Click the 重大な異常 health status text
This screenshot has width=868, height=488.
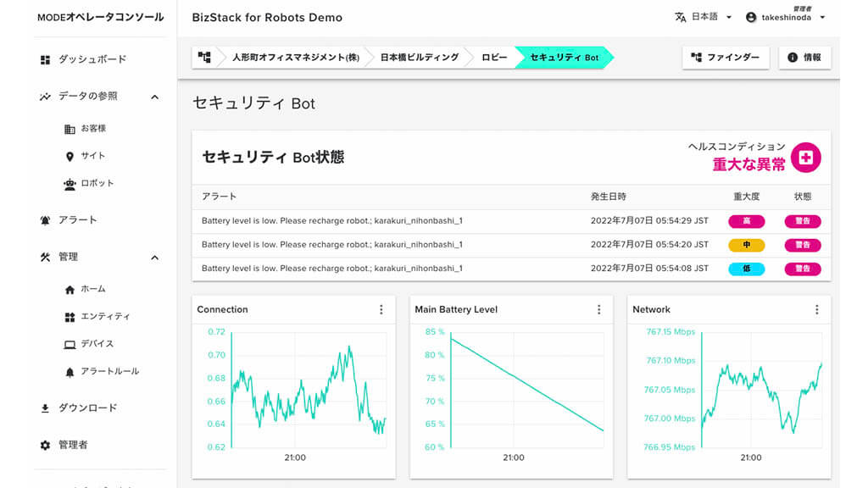748,164
